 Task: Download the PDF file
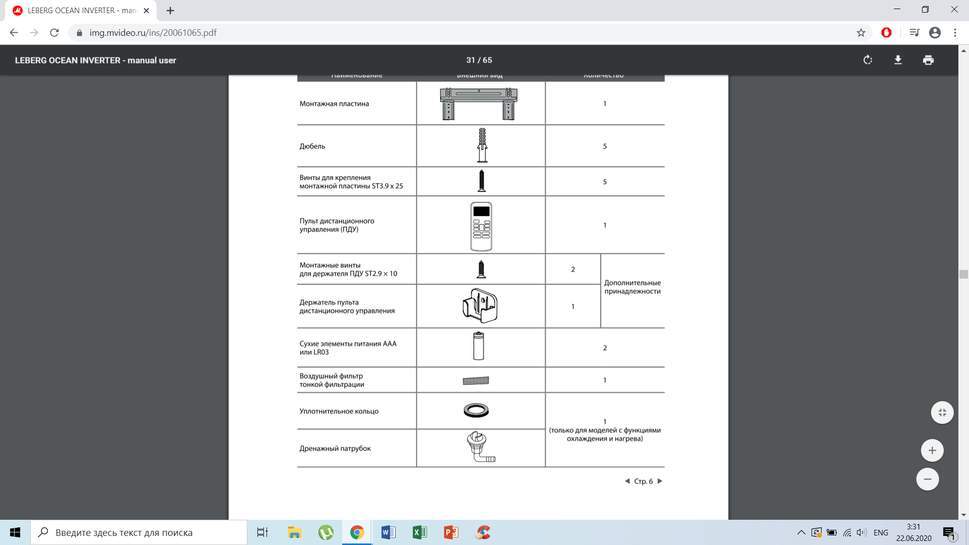(898, 60)
